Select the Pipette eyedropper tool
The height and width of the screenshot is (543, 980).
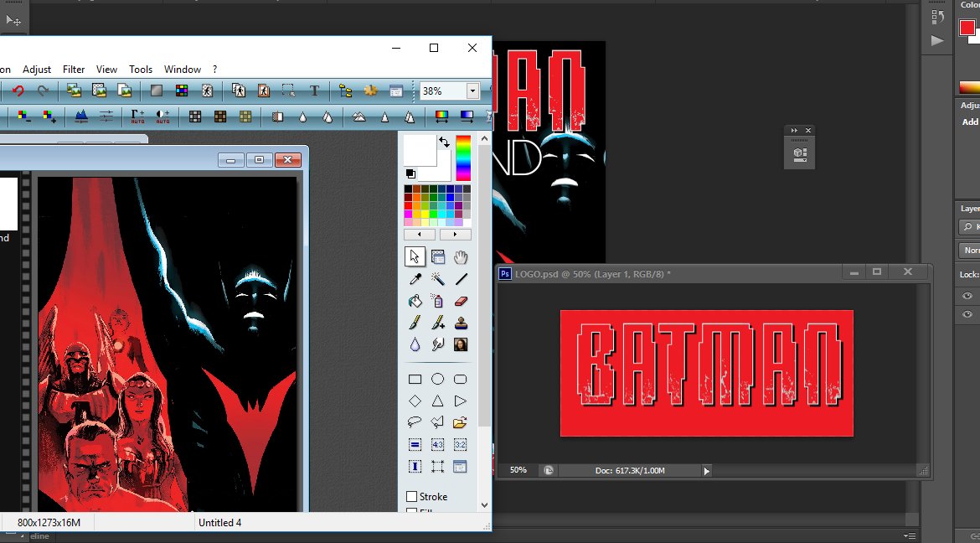click(x=415, y=279)
